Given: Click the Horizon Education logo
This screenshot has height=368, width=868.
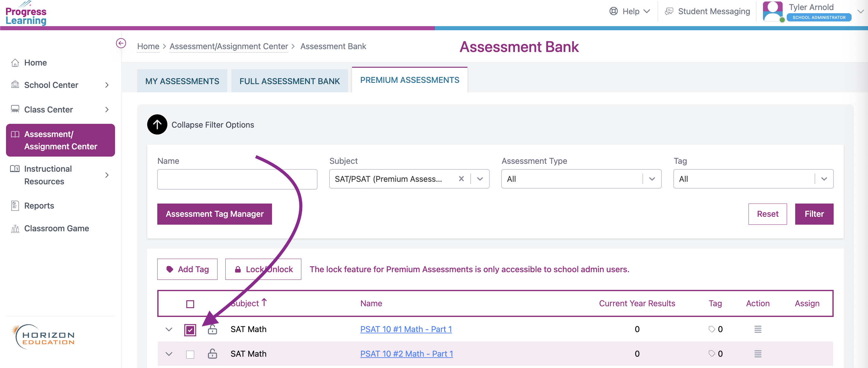Looking at the screenshot, I should (43, 337).
